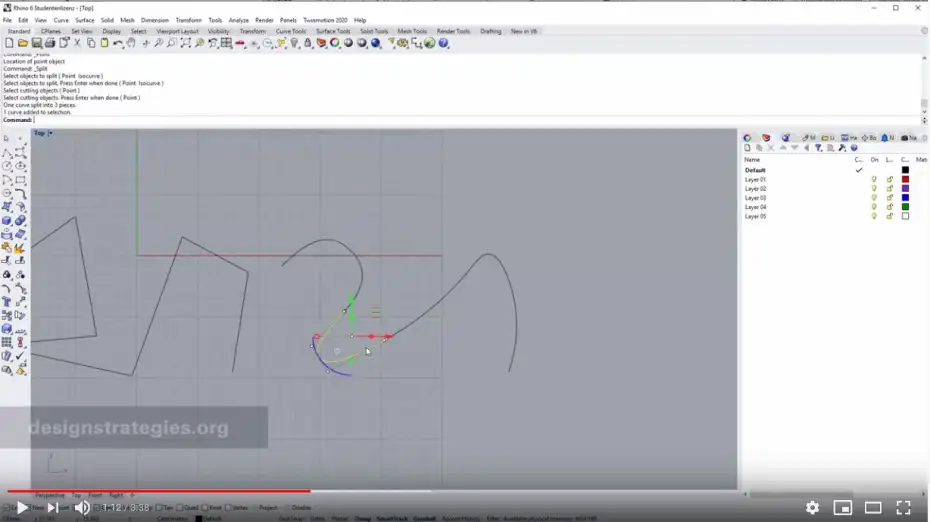The height and width of the screenshot is (522, 930).
Task: Select the Layer 02 row name
Action: [x=755, y=189]
